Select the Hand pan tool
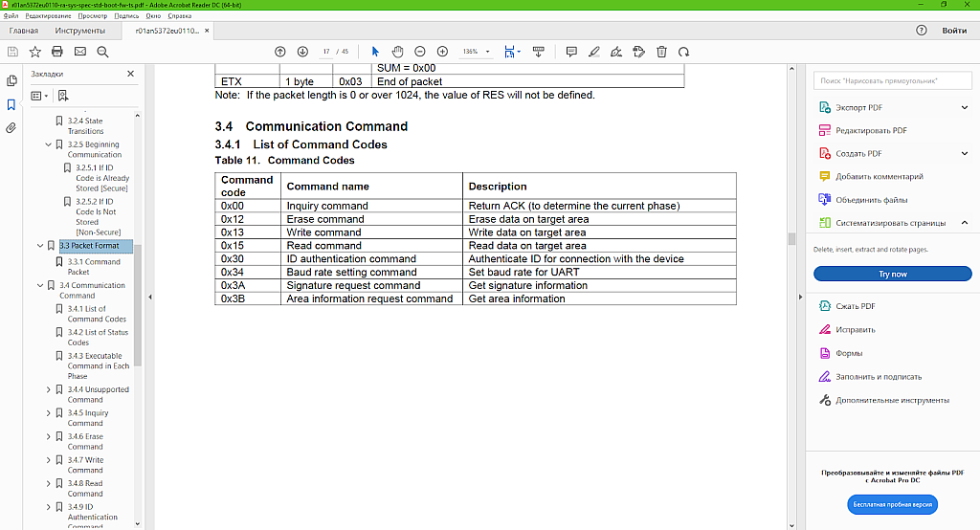 (x=397, y=51)
